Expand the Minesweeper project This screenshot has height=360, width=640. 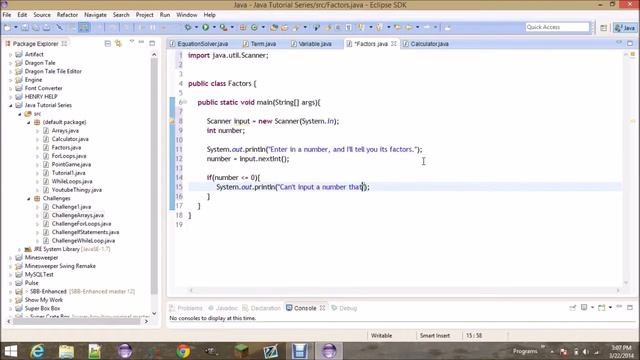pyautogui.click(x=11, y=258)
